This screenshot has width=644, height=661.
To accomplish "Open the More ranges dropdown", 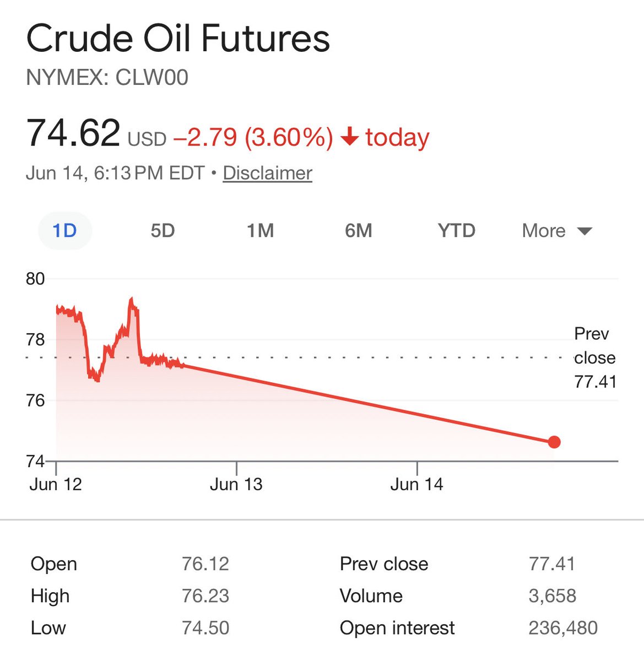I will (x=557, y=230).
